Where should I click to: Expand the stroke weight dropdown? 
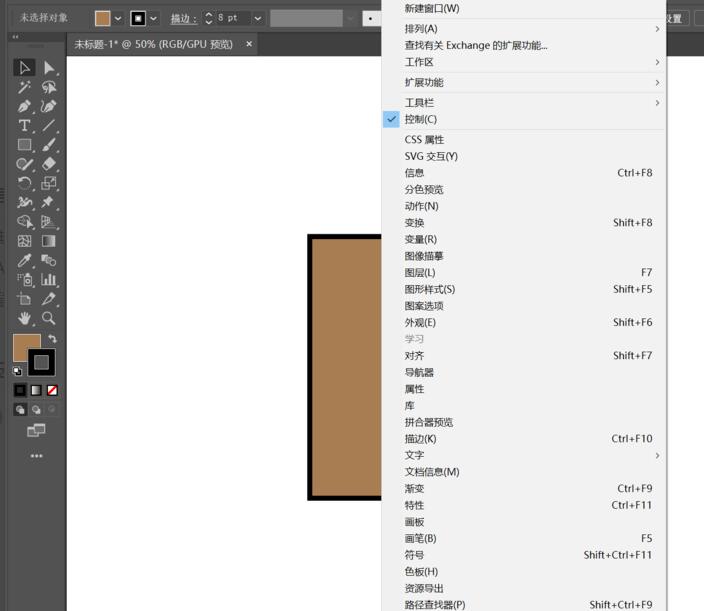258,18
